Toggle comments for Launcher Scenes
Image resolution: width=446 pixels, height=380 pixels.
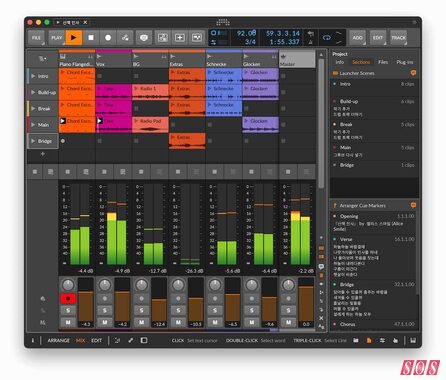413,73
